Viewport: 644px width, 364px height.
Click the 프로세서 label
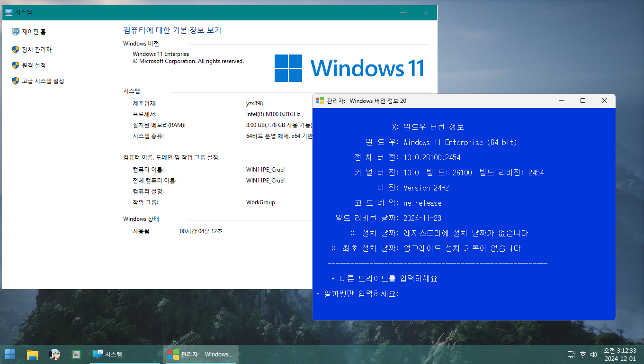click(144, 114)
